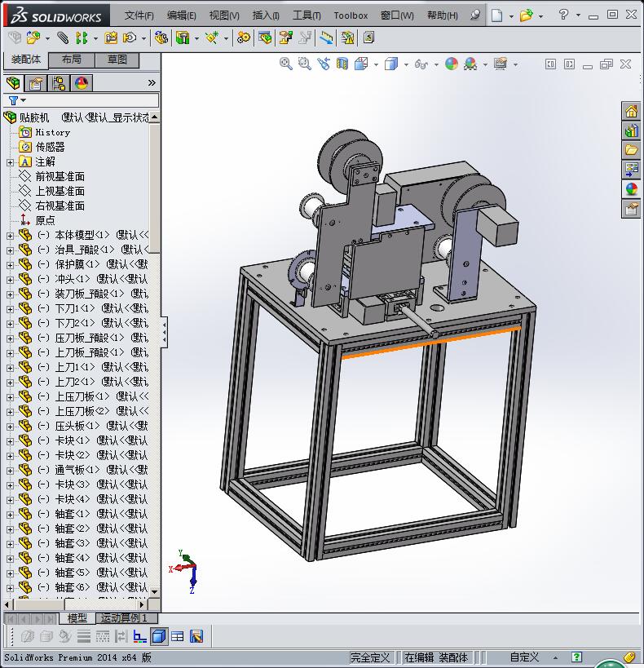Select the History folder

[52, 132]
